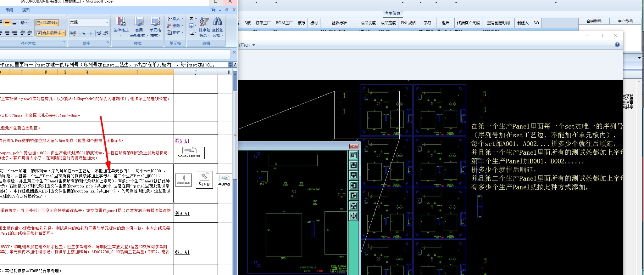Click decrease indent icon
The width and height of the screenshot is (644, 275).
click(x=23, y=33)
